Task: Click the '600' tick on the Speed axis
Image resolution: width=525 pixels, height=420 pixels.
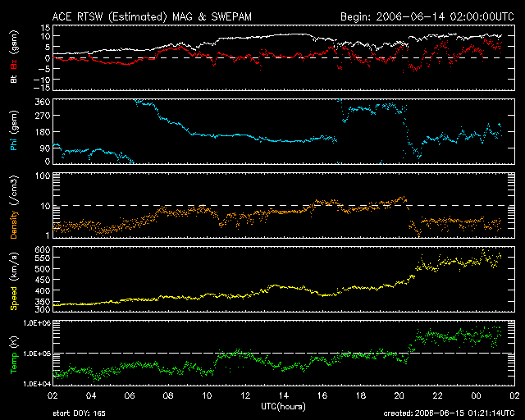Action: [x=43, y=249]
